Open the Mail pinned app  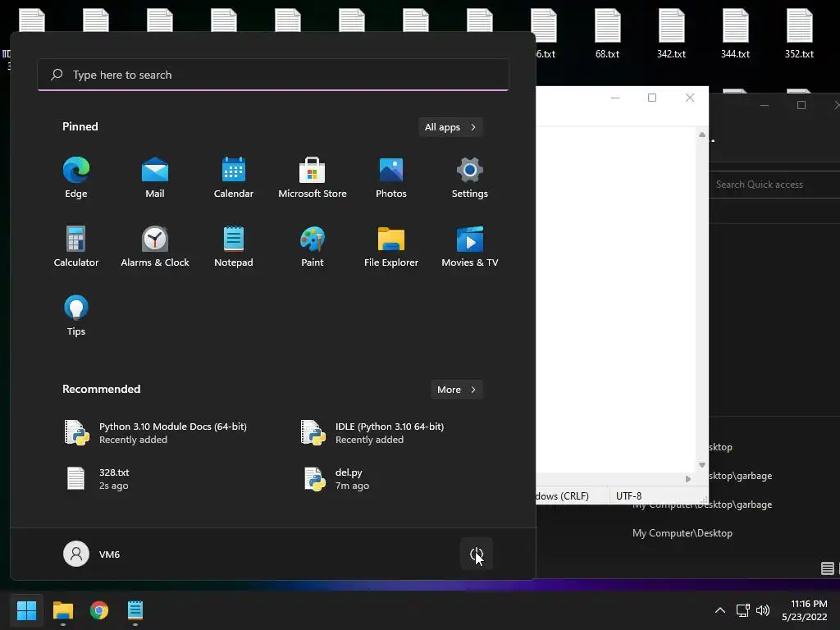(155, 177)
